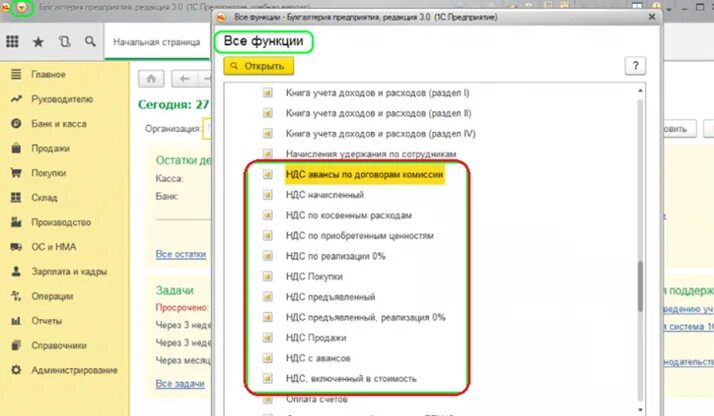Click the help question mark button
Viewport: 714px width, 416px height.
tap(635, 66)
